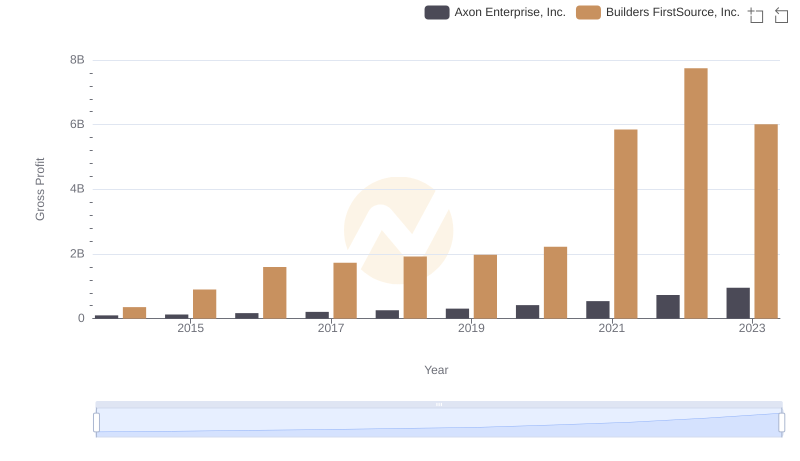Click the 2023 x-axis label
Viewport: 800px width, 461px height.
752,328
